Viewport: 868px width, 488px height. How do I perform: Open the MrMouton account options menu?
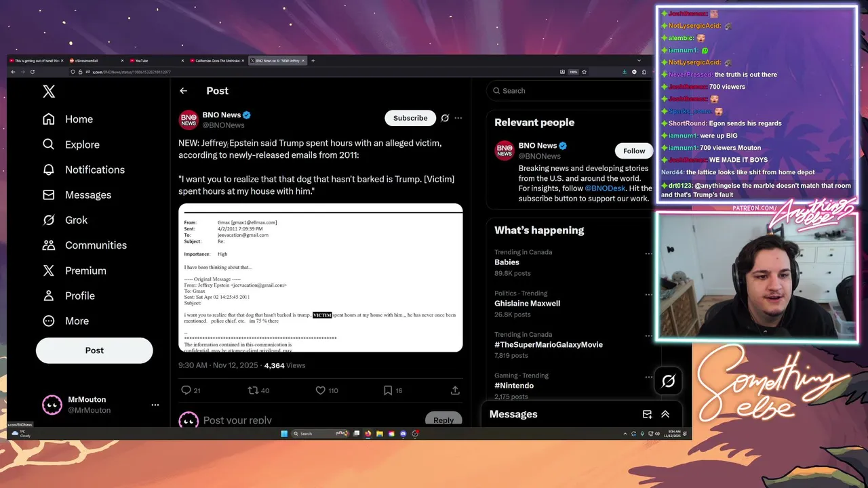pos(155,405)
